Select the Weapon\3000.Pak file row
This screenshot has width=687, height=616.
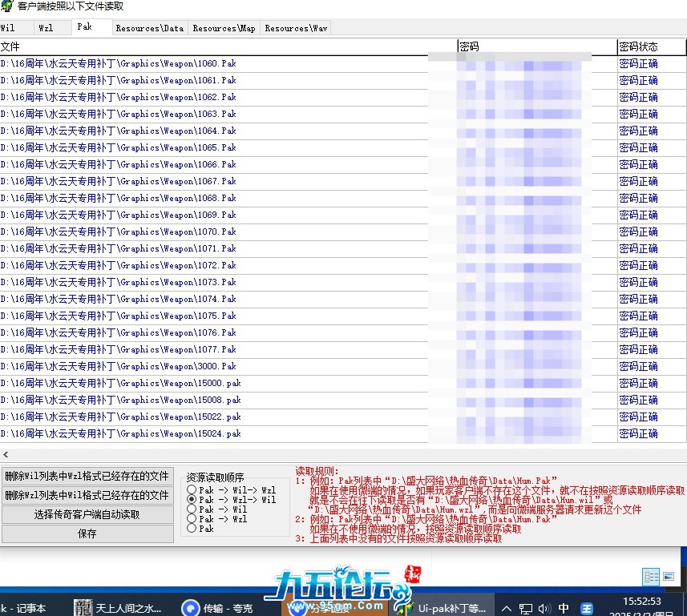coord(343,366)
